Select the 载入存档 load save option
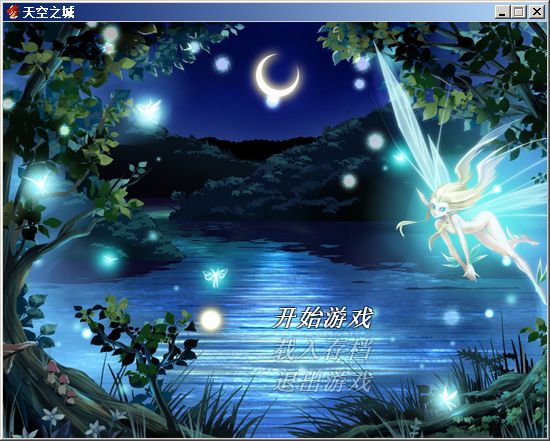The height and width of the screenshot is (441, 550). click(x=322, y=349)
